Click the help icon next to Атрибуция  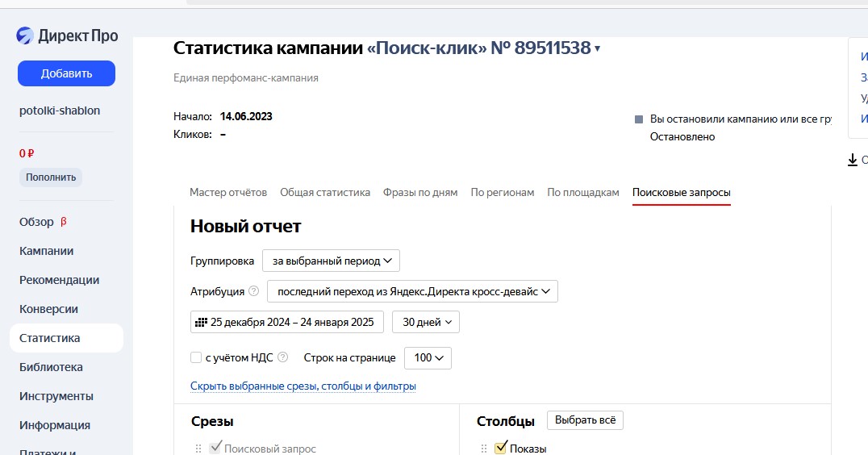pyautogui.click(x=254, y=291)
